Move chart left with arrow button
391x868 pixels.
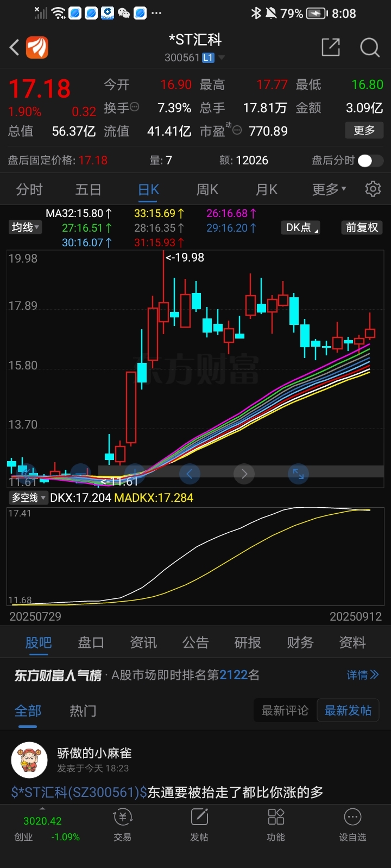(190, 474)
